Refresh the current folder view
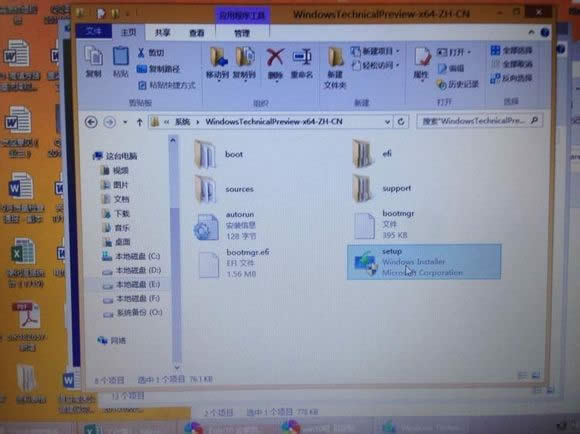 401,122
